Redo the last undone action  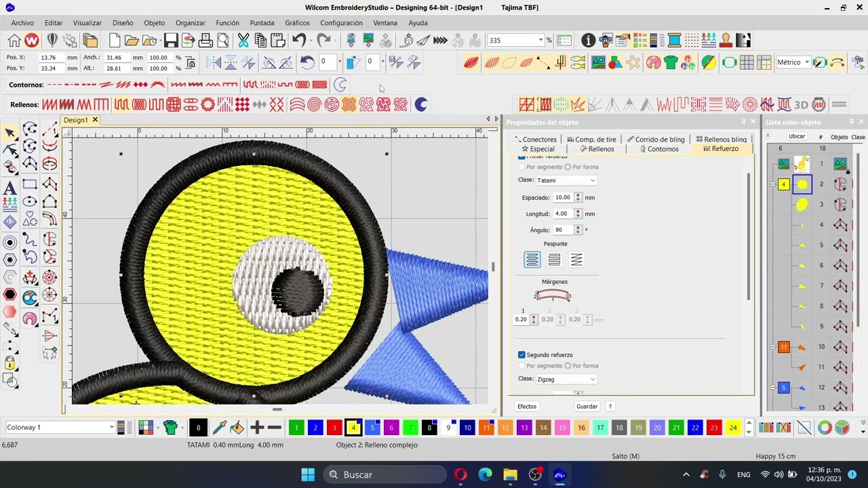pos(323,41)
